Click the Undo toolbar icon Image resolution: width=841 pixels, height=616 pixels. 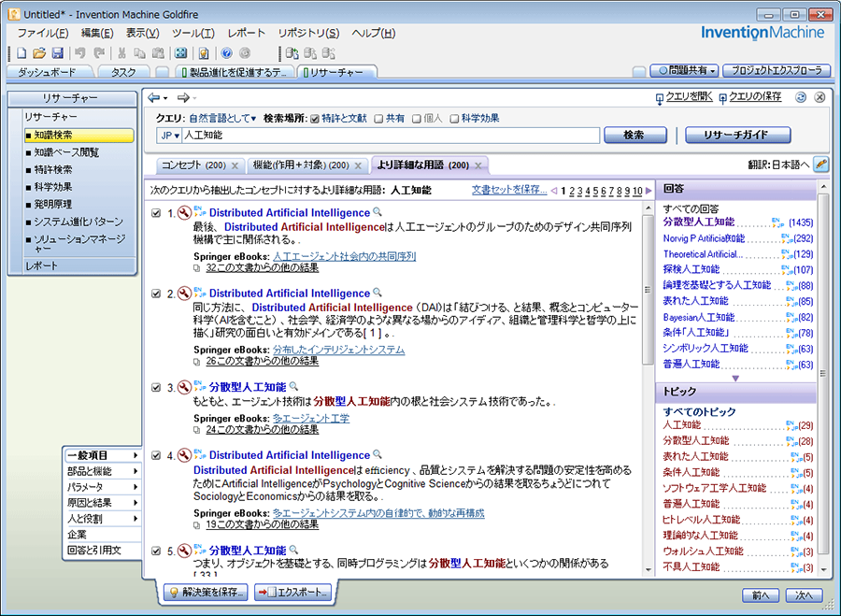[x=80, y=53]
